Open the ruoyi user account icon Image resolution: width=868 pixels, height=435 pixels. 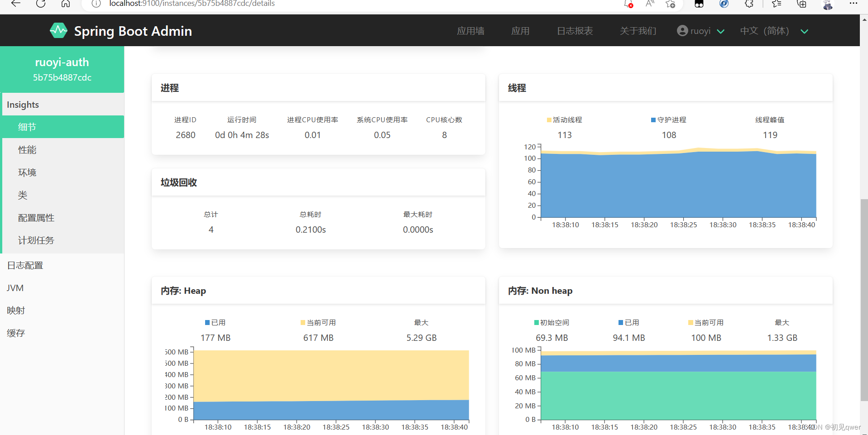coord(683,30)
